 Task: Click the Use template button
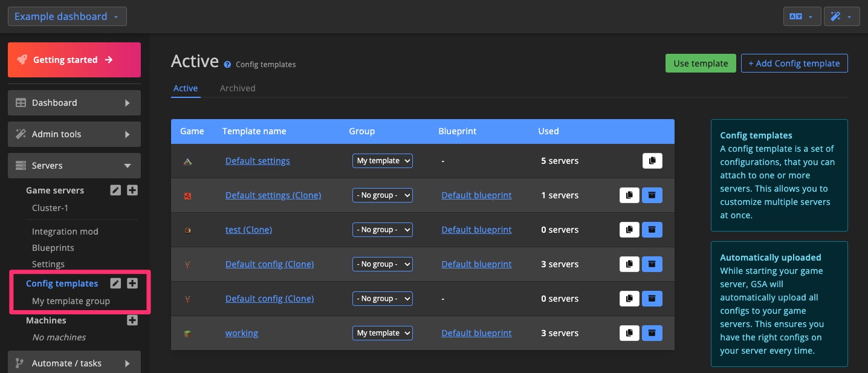[x=701, y=63]
